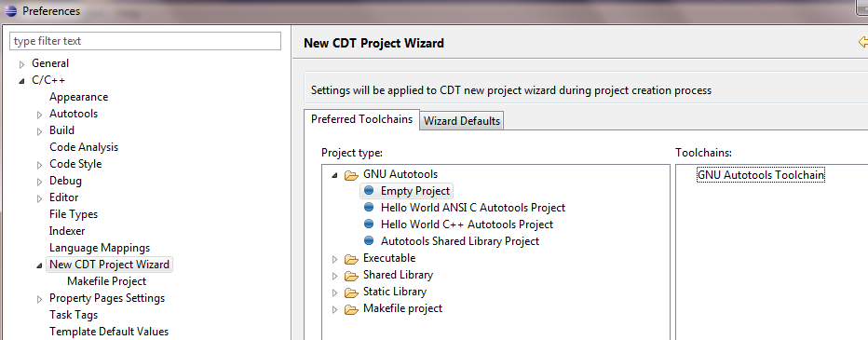Image resolution: width=868 pixels, height=340 pixels.
Task: Expand the General preferences category
Action: pyautogui.click(x=22, y=64)
